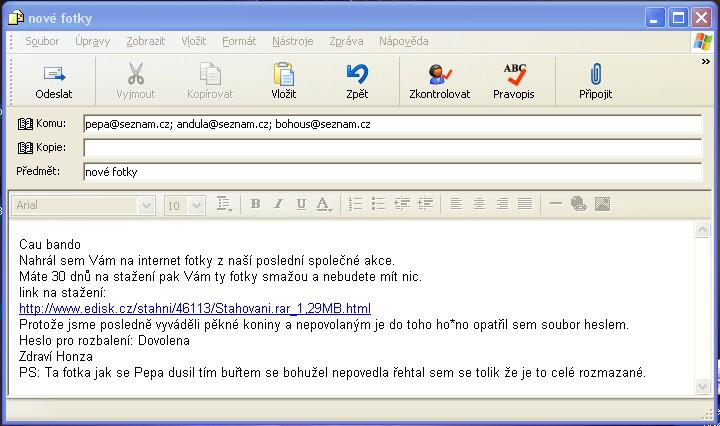Viewport: 720px width, 426px height.
Task: Open the Arial font name dropdown
Action: pyautogui.click(x=147, y=205)
